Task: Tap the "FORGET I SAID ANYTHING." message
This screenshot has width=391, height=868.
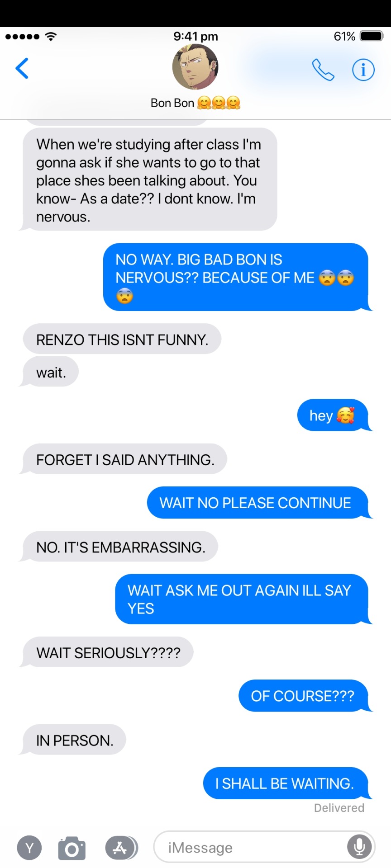Action: [124, 459]
